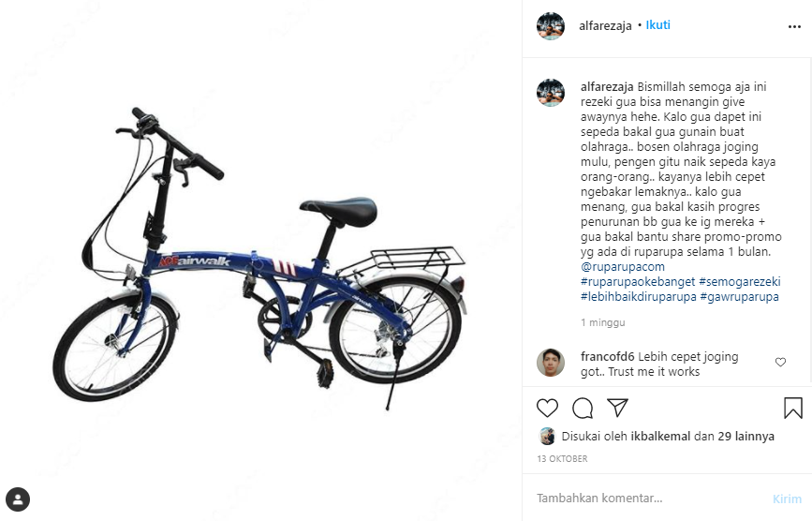Follow the account via Ikuti
The width and height of the screenshot is (812, 521).
tap(657, 25)
